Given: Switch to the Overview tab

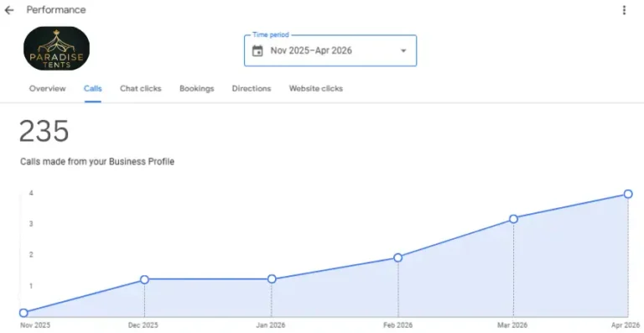Looking at the screenshot, I should (x=47, y=89).
